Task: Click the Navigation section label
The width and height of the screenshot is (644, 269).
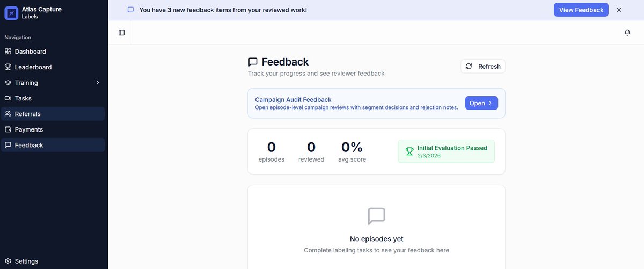Action: (18, 38)
